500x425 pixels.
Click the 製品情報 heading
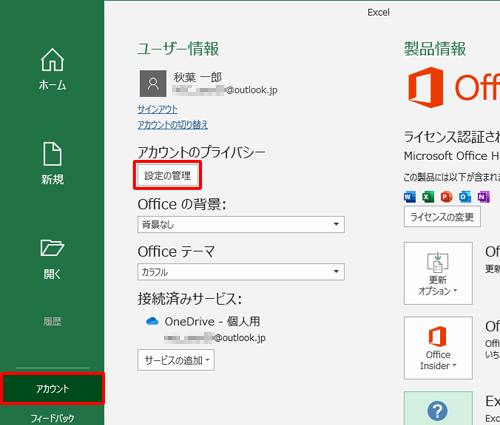(435, 49)
